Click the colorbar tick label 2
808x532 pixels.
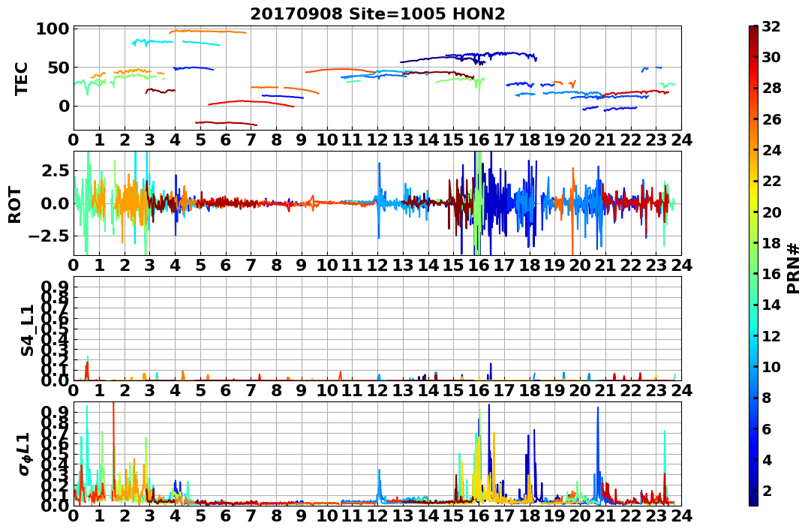coord(767,490)
